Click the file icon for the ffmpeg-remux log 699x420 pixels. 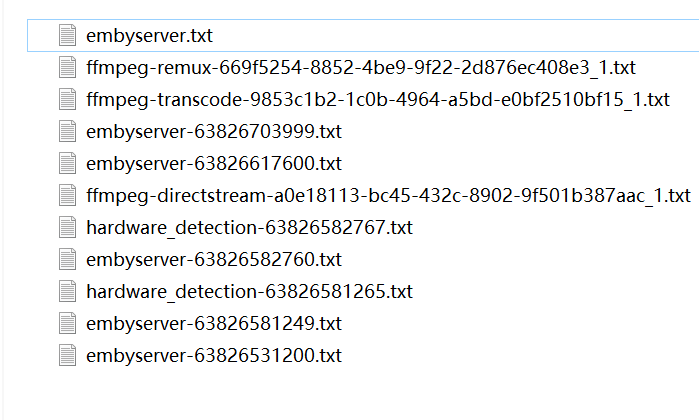click(x=68, y=68)
